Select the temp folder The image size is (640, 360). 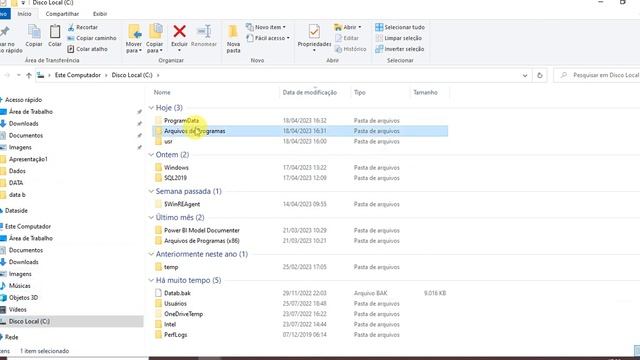300,267
